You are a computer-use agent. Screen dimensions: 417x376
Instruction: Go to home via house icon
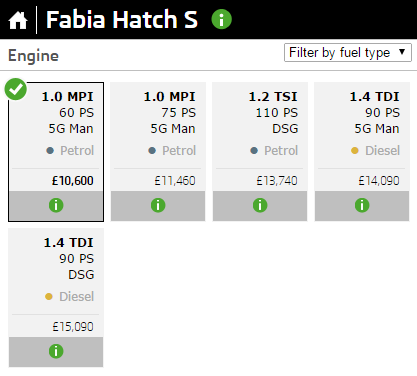[x=18, y=20]
